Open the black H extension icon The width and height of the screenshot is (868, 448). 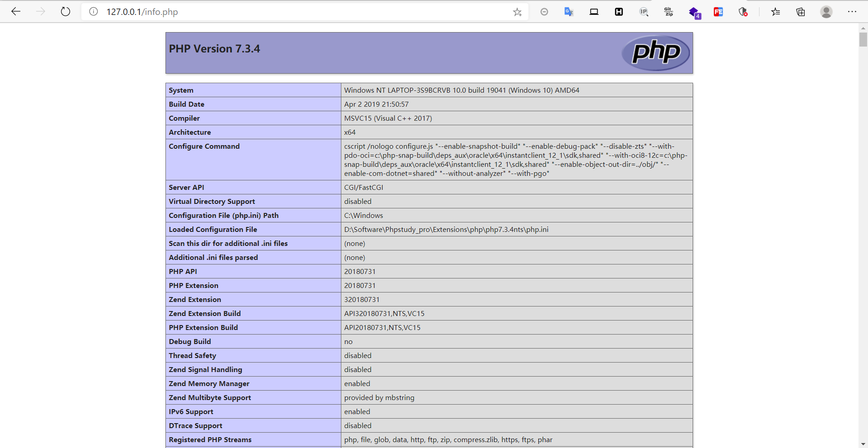pos(619,12)
